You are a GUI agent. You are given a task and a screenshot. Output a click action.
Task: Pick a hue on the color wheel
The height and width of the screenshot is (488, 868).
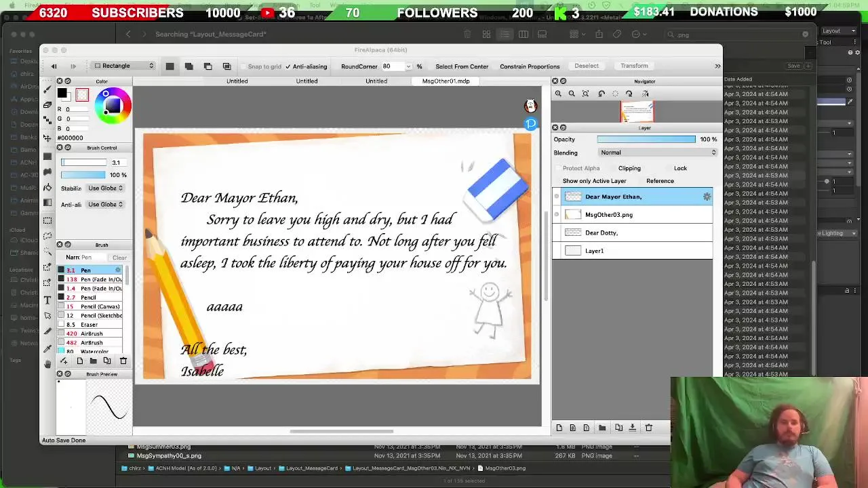[113, 106]
